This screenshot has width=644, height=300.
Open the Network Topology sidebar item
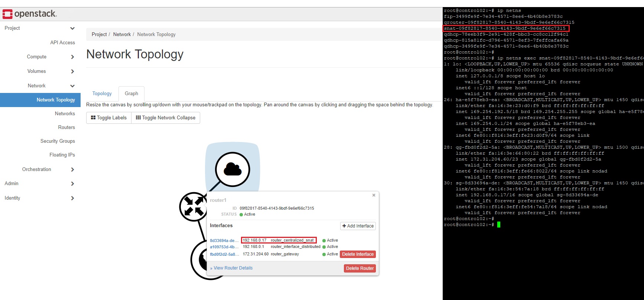(x=40, y=100)
